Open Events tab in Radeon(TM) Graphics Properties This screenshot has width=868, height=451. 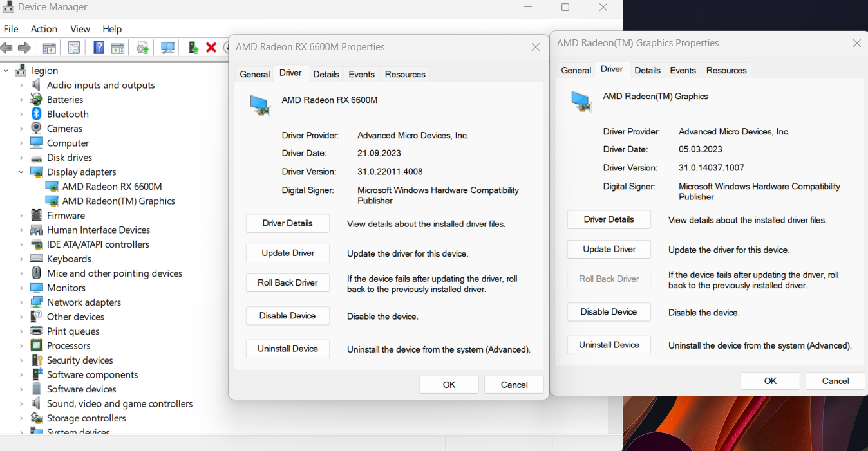(x=683, y=70)
